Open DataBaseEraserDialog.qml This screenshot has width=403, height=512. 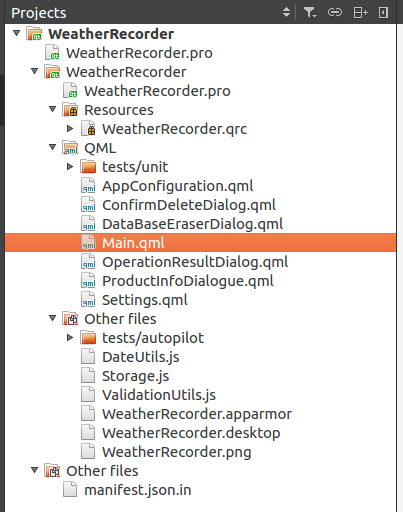[193, 224]
